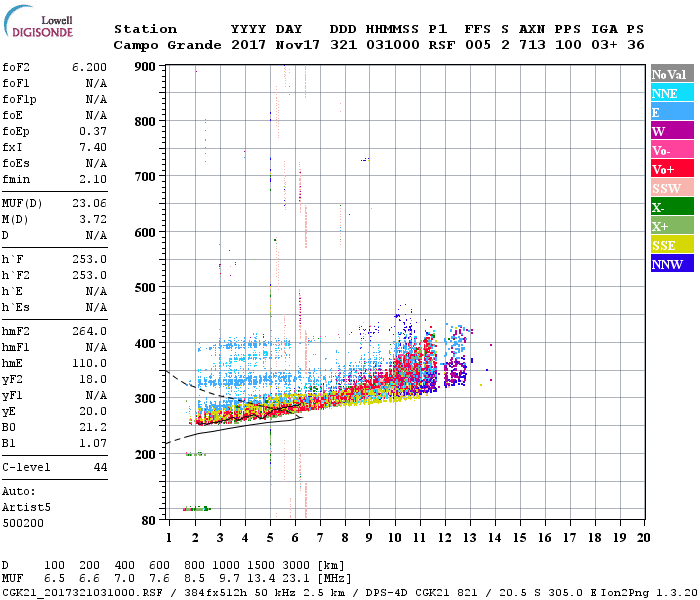Click the h`F2 value 253.0
This screenshot has height=600, width=700.
pos(89,275)
